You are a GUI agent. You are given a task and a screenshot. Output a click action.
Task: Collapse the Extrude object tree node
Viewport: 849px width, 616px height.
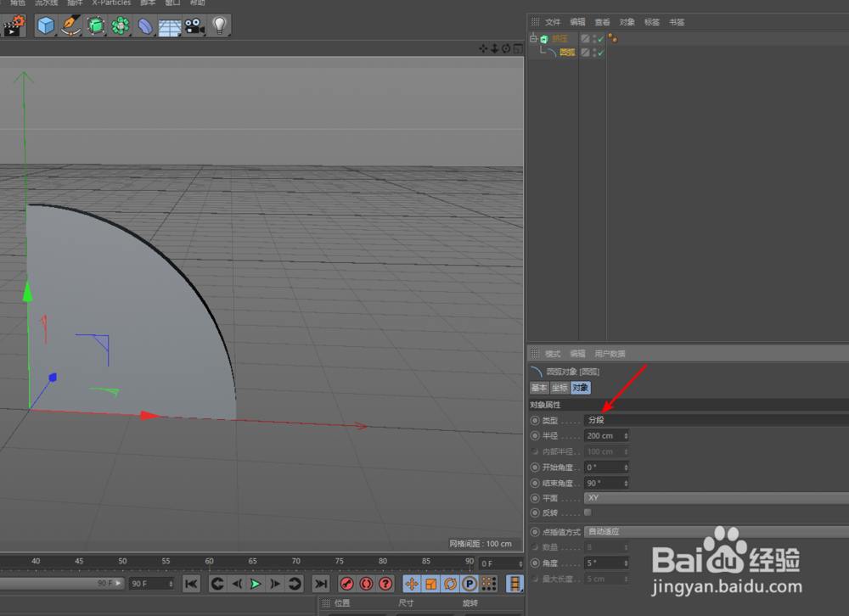coord(533,38)
